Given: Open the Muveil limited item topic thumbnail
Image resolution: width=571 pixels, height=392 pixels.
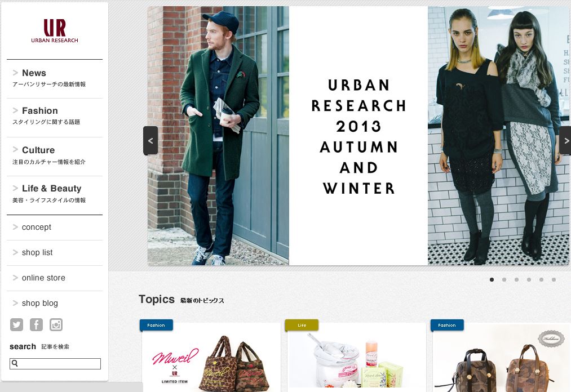Looking at the screenshot, I should coord(211,358).
